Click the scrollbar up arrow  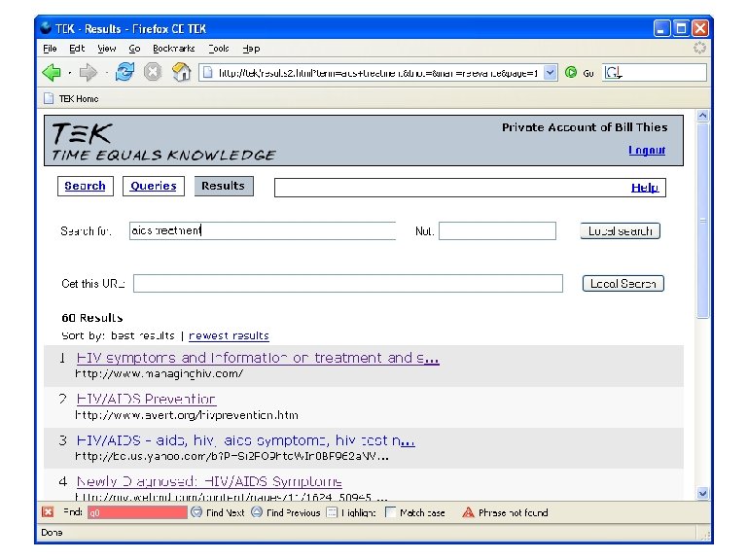[702, 116]
